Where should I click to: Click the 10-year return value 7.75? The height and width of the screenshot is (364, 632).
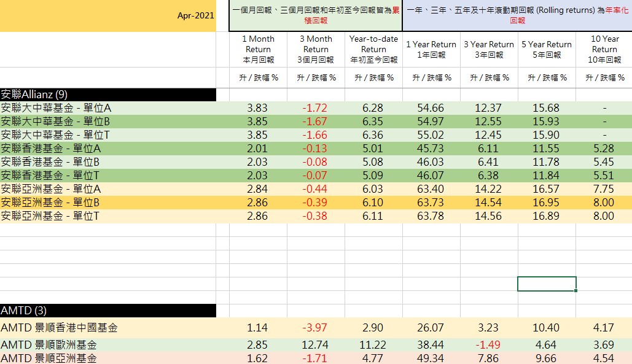tap(604, 189)
